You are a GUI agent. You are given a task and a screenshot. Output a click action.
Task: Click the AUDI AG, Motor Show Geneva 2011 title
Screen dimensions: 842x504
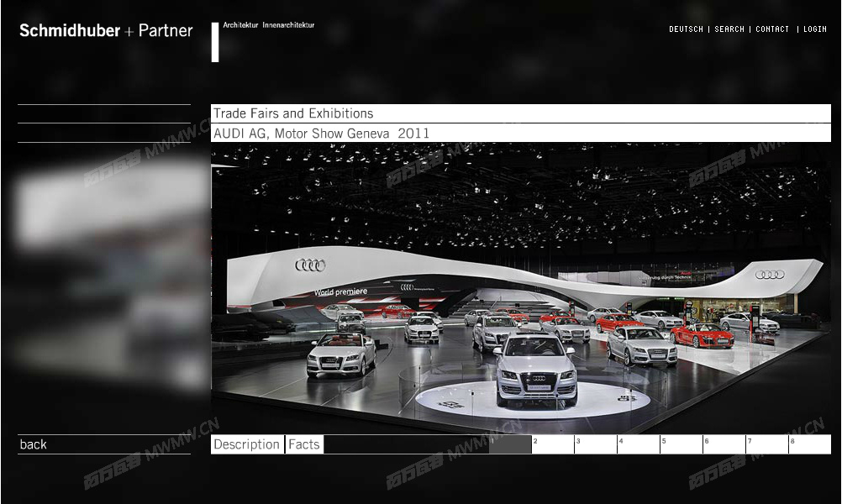tap(521, 133)
